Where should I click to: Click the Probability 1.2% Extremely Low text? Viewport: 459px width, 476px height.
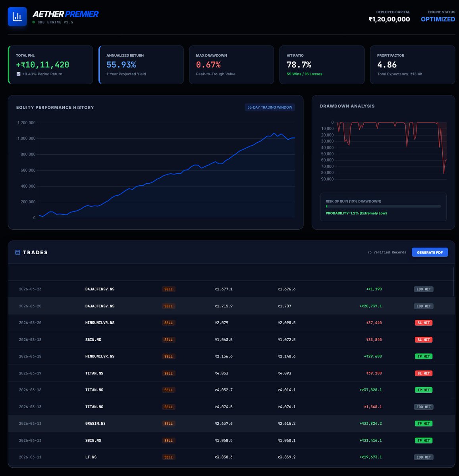click(x=356, y=213)
